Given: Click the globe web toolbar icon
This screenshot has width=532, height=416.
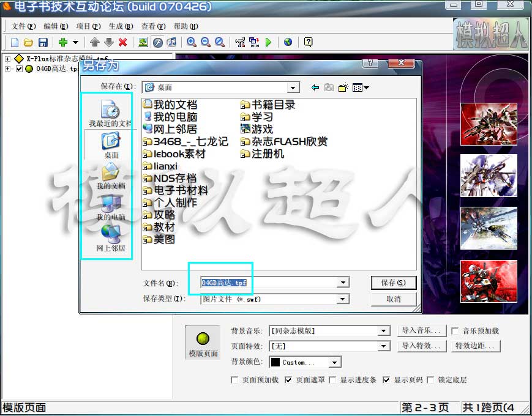Looking at the screenshot, I should click(288, 42).
